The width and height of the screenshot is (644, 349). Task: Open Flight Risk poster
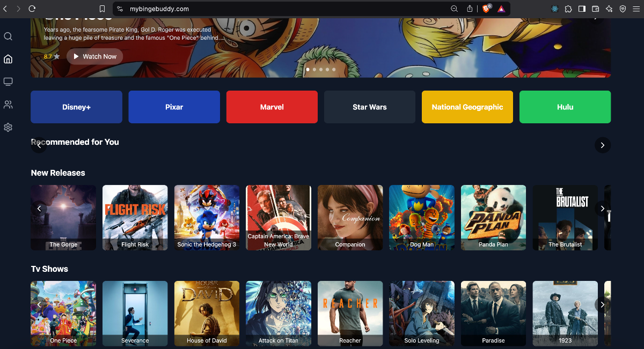(135, 218)
